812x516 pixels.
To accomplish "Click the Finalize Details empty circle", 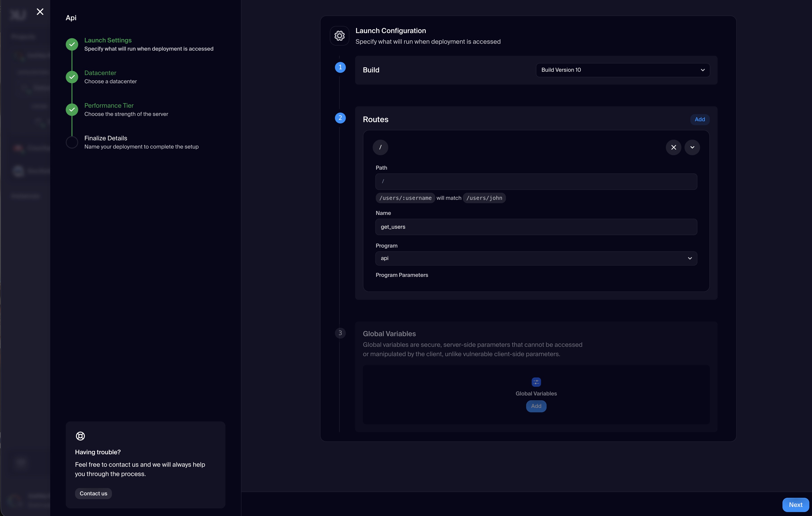I will pyautogui.click(x=72, y=142).
